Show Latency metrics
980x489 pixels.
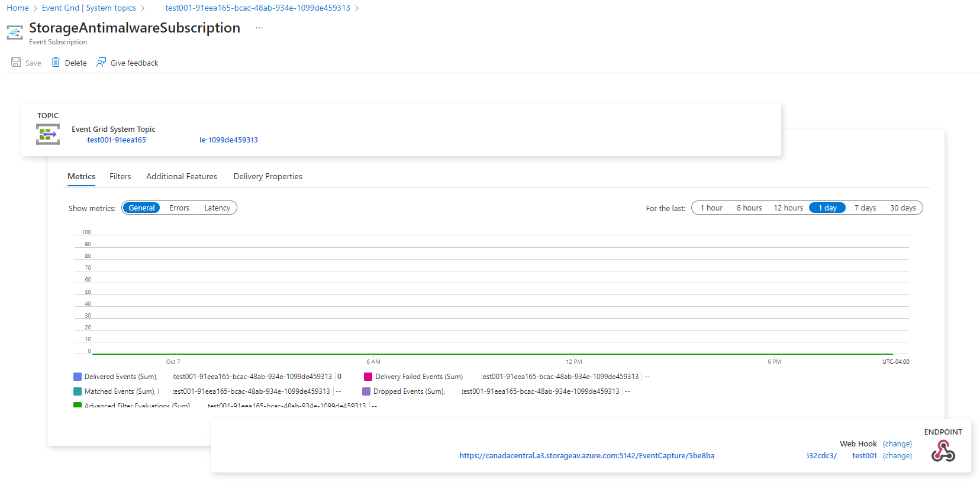coord(217,208)
